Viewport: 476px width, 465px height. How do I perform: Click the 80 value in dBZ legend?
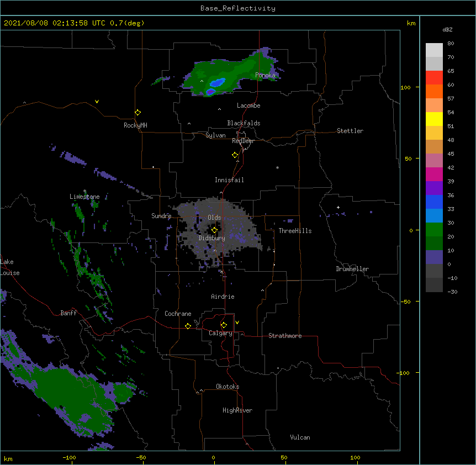click(x=451, y=44)
